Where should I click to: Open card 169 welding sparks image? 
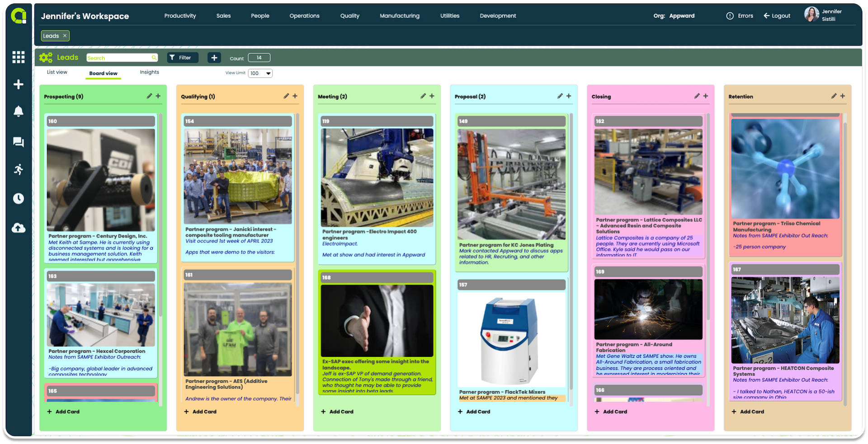tap(648, 309)
